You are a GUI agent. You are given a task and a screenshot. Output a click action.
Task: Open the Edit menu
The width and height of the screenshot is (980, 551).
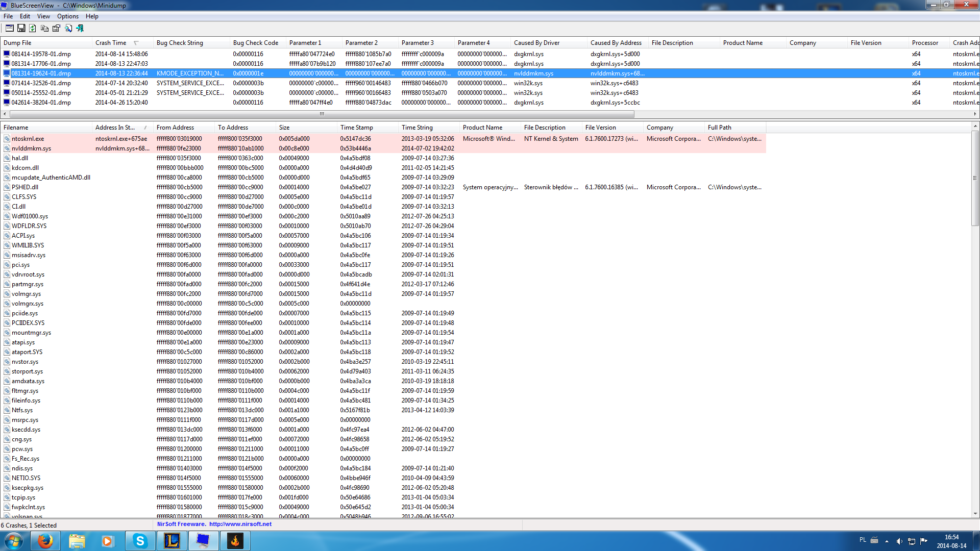[25, 16]
